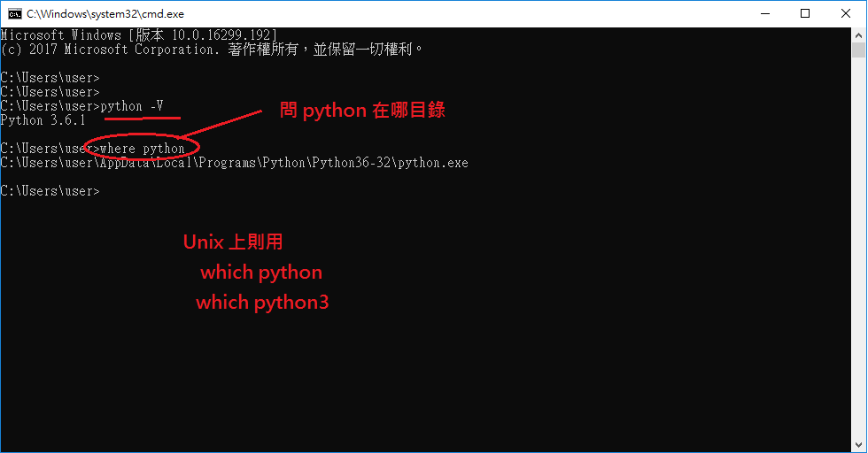Click the scrollbar up arrow
Screen dimensions: 868x453
[858, 35]
